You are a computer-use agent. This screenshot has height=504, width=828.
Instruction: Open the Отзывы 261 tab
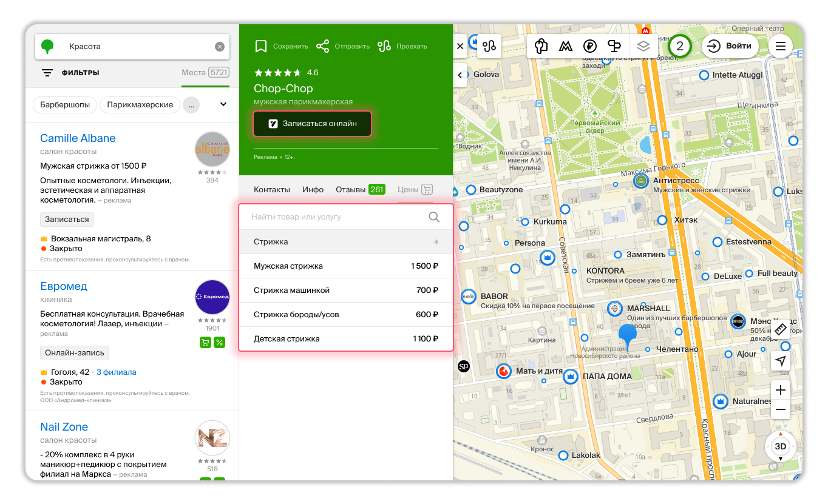coord(361,189)
